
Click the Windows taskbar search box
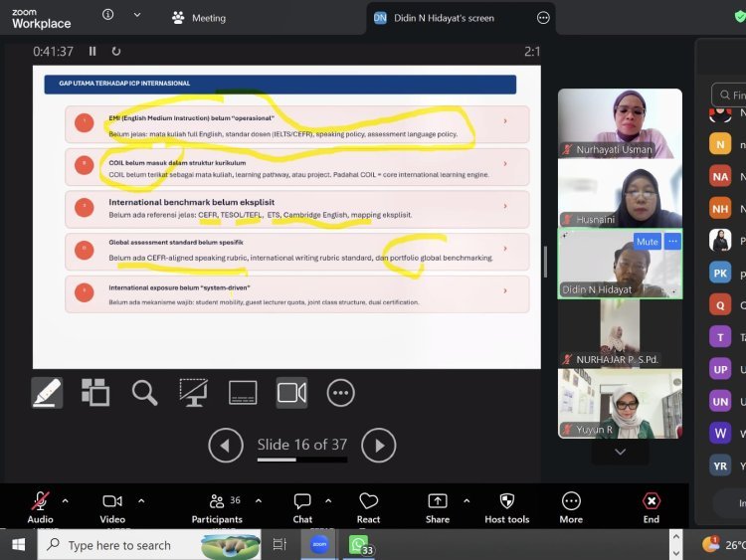click(149, 545)
